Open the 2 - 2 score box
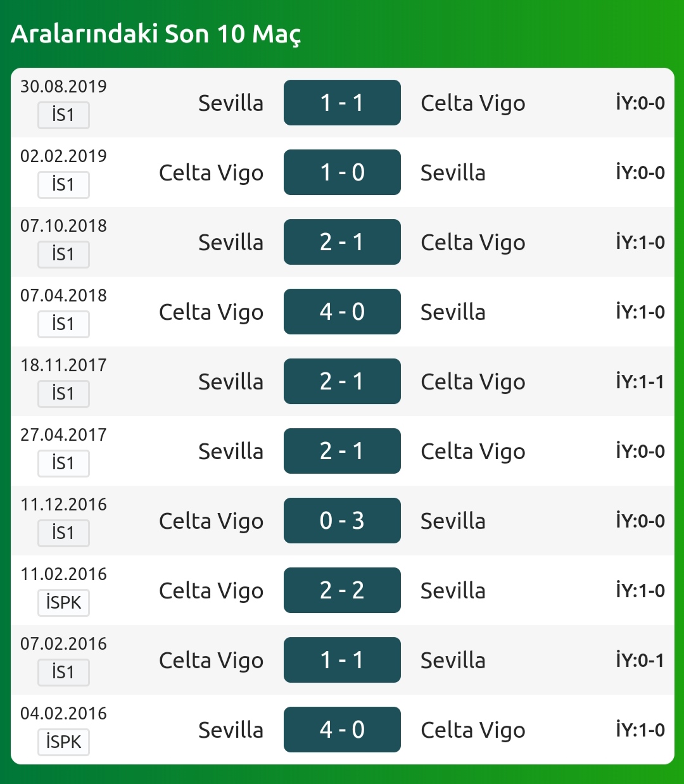The height and width of the screenshot is (784, 684). tap(342, 590)
